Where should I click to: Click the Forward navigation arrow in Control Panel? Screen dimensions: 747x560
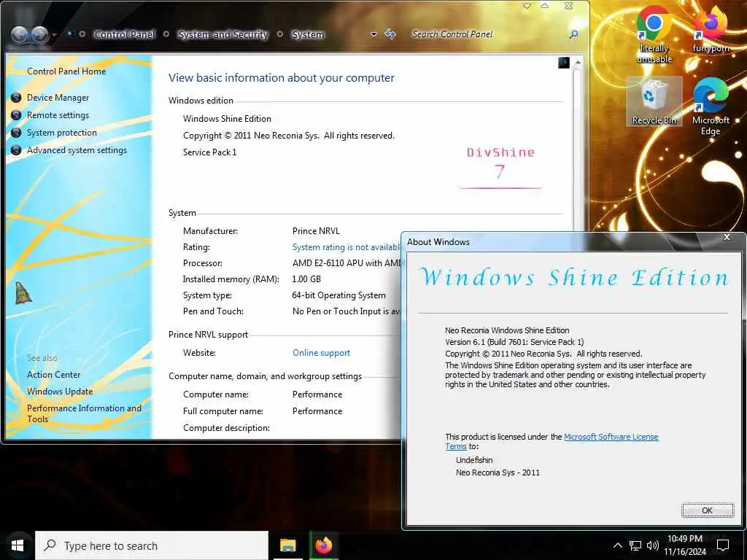click(39, 34)
